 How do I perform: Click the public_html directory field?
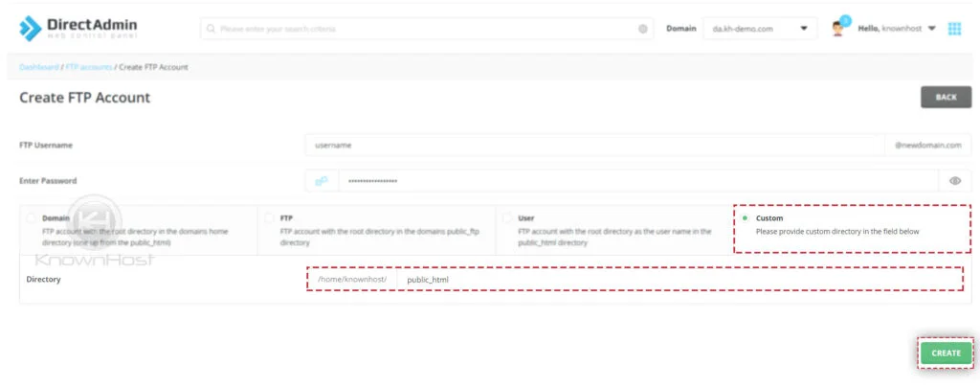pos(678,280)
